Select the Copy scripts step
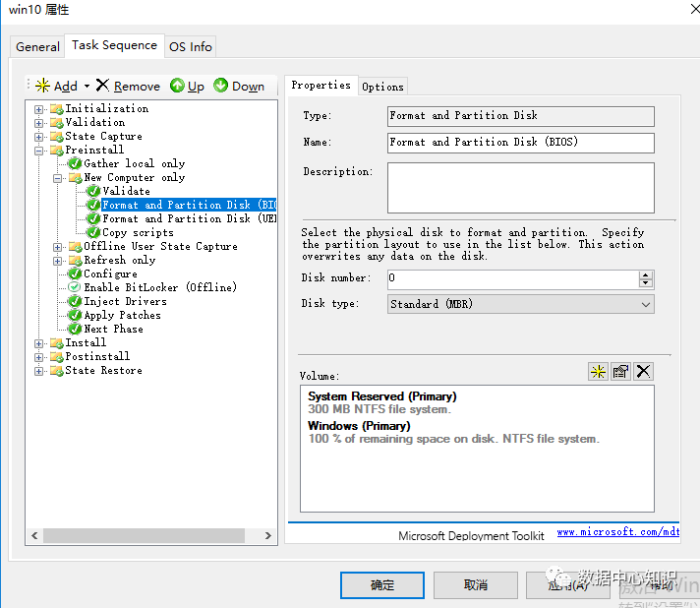The image size is (700, 608). tap(138, 233)
